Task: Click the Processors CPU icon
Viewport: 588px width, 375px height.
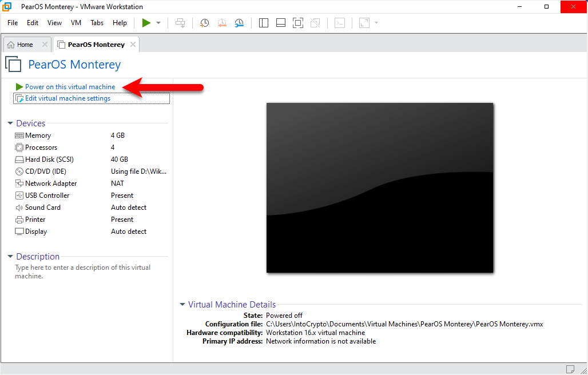Action: click(x=19, y=147)
